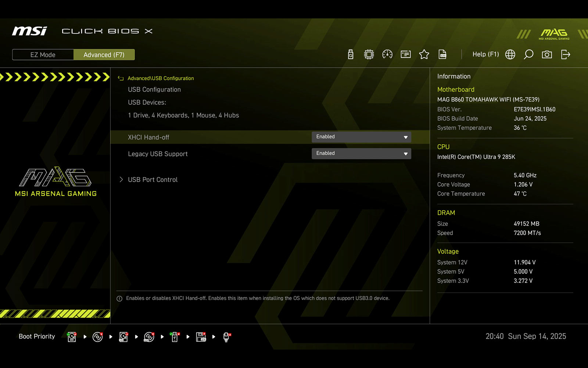
Task: Select the first optical disc boot device icon
Action: pyautogui.click(x=98, y=337)
